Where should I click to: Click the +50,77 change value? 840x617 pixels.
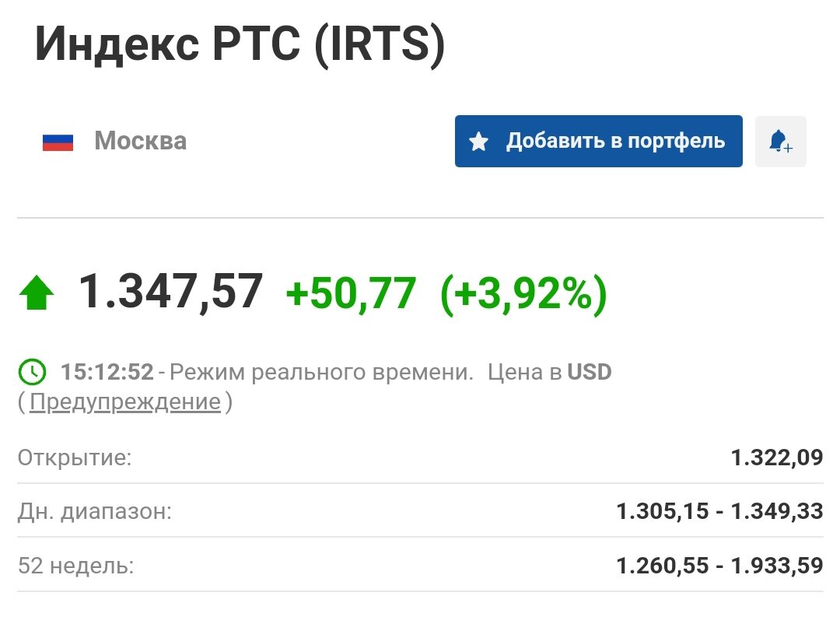pyautogui.click(x=351, y=293)
